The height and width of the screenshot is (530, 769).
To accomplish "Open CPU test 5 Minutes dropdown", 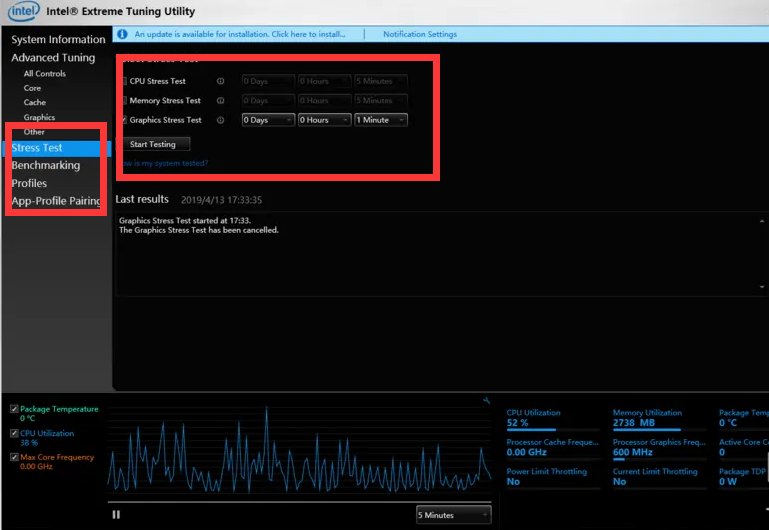I will click(381, 81).
